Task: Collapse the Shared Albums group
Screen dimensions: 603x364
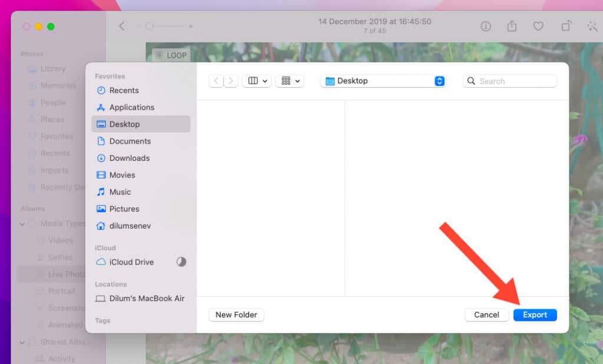Action: pos(22,342)
